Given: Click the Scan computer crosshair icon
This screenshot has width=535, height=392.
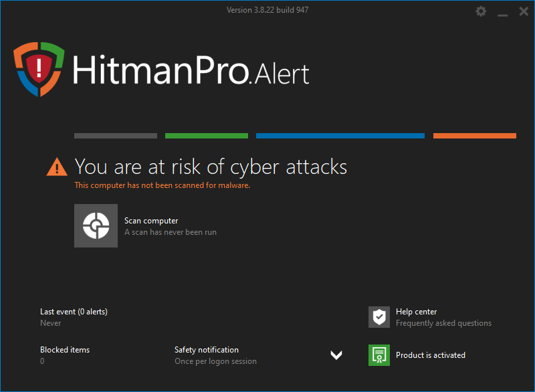Looking at the screenshot, I should tap(96, 225).
